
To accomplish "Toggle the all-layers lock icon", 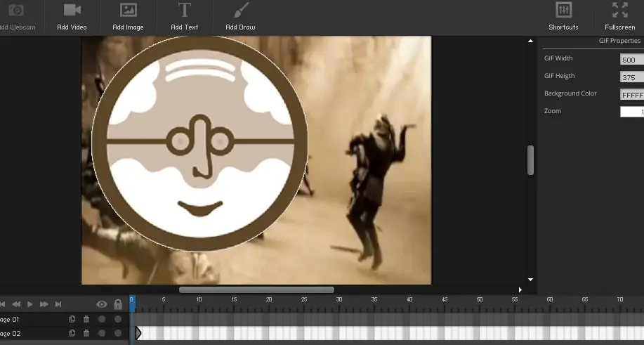I will tap(118, 304).
